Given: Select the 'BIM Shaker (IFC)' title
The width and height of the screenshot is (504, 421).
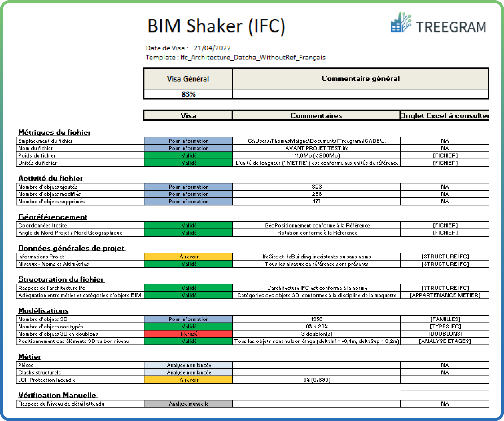Looking at the screenshot, I should [x=216, y=26].
